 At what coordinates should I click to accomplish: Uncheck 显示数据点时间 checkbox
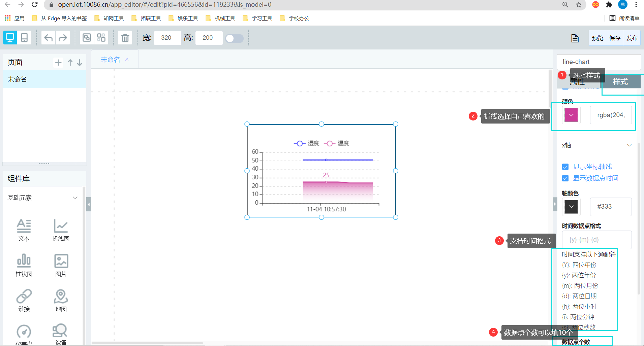click(565, 178)
